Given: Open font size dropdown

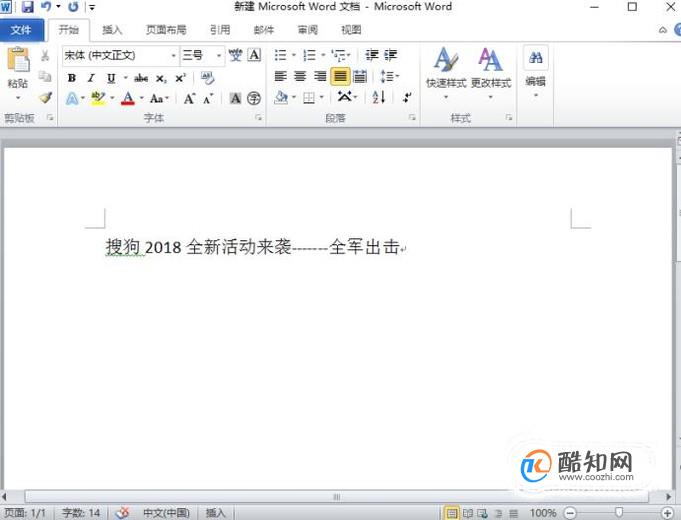Looking at the screenshot, I should tap(218, 56).
